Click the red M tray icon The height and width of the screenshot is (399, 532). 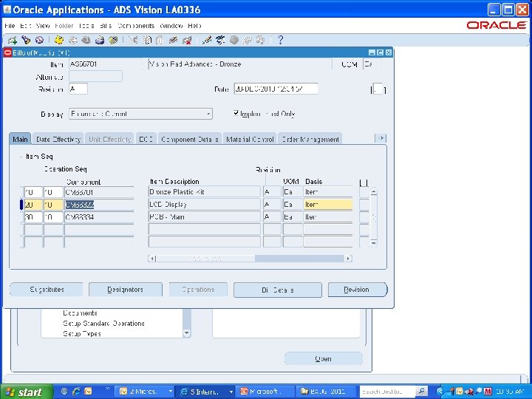488,392
